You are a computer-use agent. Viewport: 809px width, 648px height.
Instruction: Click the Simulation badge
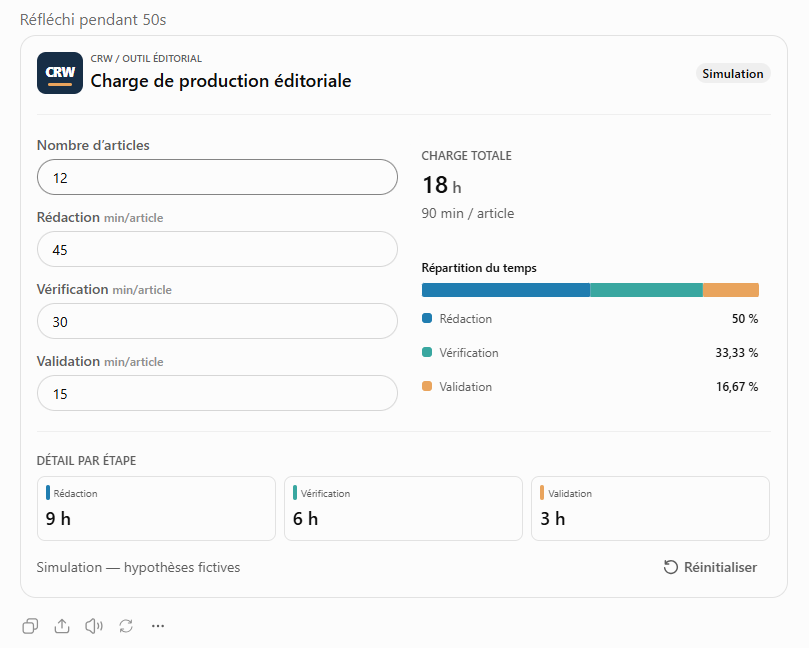pos(733,74)
